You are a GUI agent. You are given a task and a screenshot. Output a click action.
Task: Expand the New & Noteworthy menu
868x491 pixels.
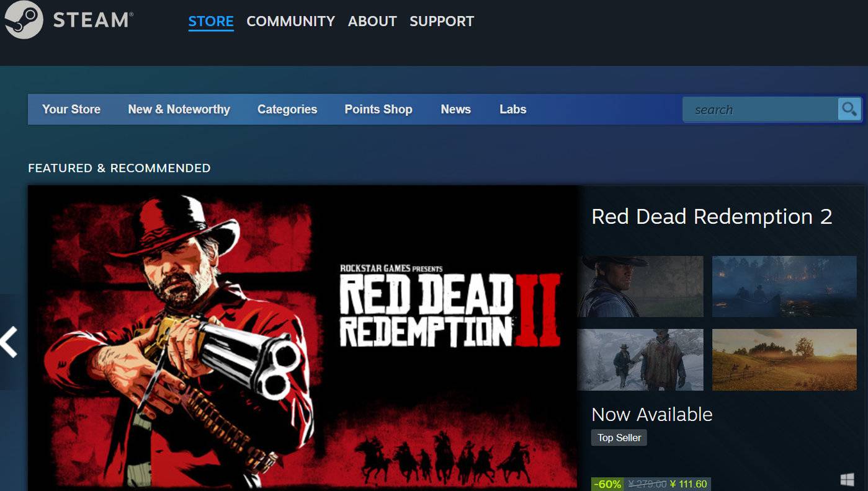click(x=179, y=109)
